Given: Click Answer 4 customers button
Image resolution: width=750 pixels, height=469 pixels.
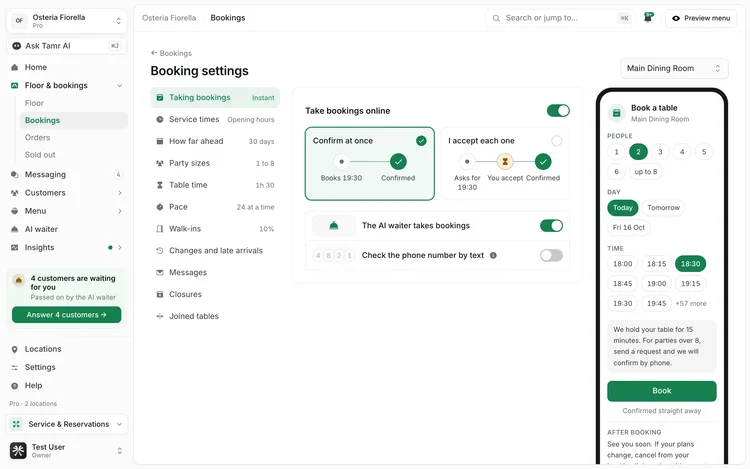Looking at the screenshot, I should pyautogui.click(x=66, y=315).
